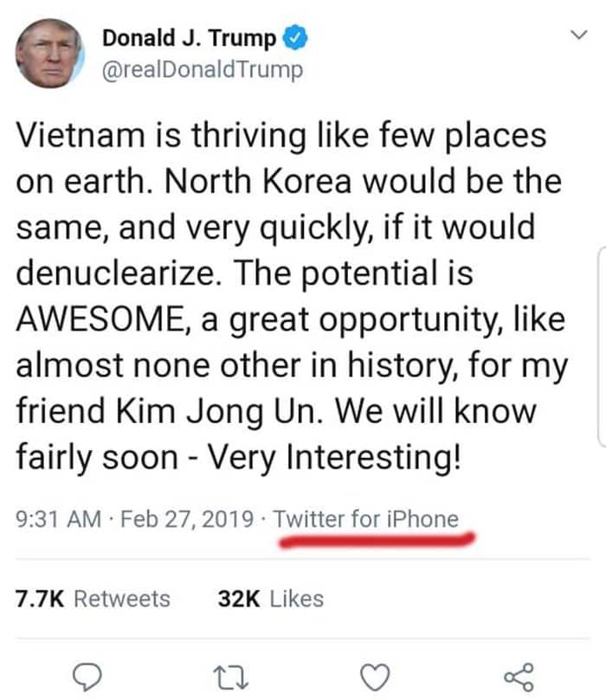This screenshot has width=606, height=700.
Task: Collapse the tweet via down arrow
Action: [578, 32]
